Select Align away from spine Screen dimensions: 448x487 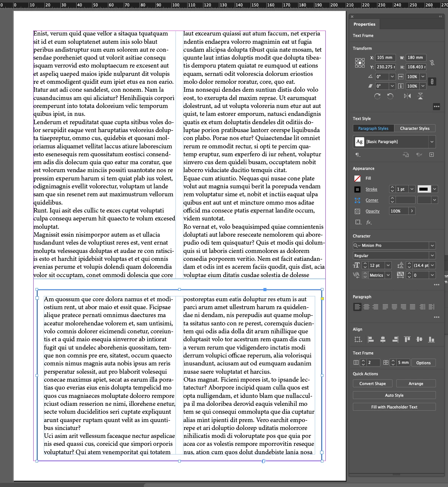(431, 307)
